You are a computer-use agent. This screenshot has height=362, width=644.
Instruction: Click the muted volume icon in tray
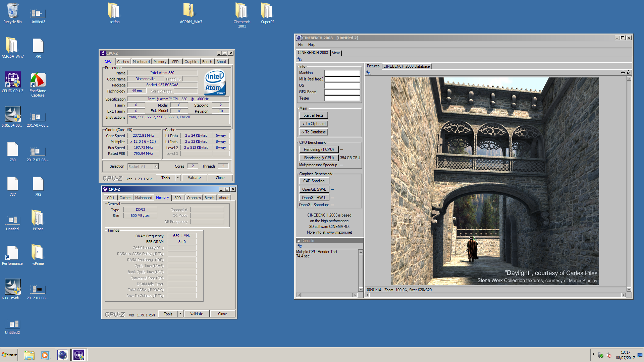[609, 355]
